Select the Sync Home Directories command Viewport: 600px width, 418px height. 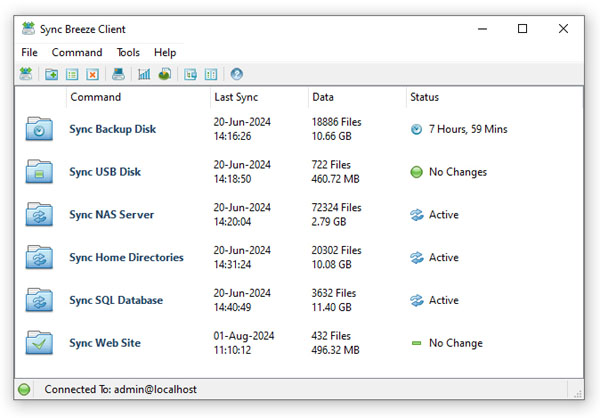click(126, 258)
